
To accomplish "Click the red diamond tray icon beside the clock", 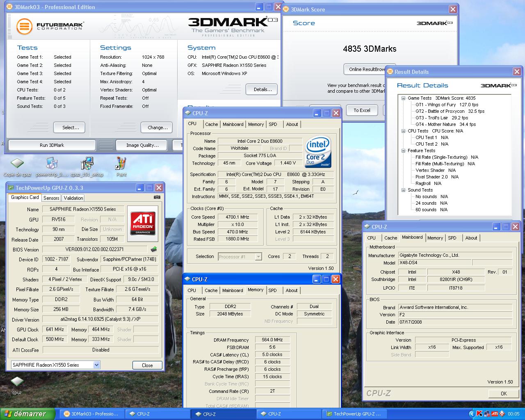I will [x=502, y=414].
